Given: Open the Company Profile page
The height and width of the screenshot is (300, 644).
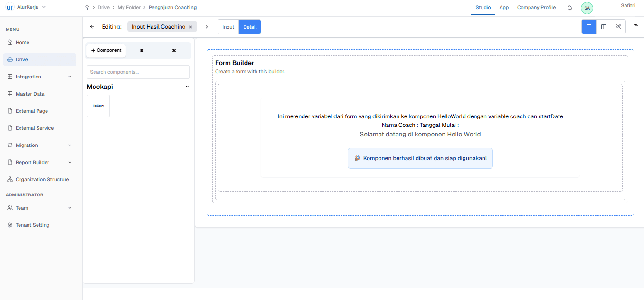Looking at the screenshot, I should [536, 7].
